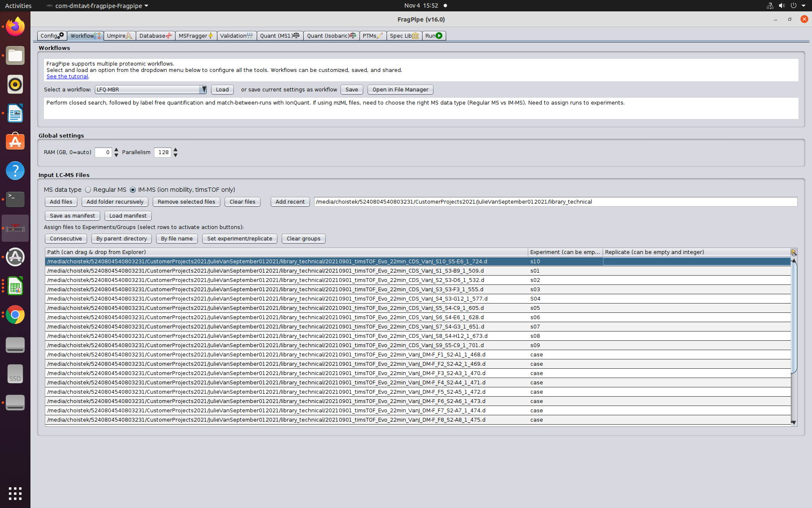Open Firefox from the dock

15,27
